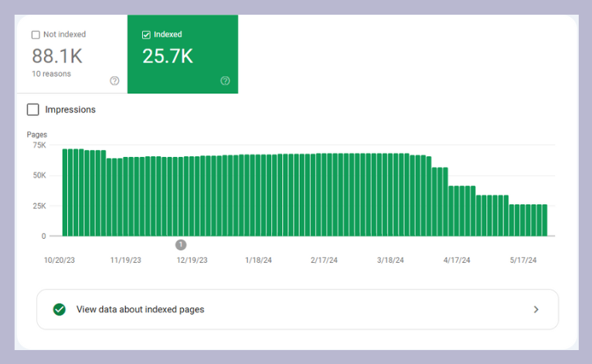Click the last bar on the chart
Viewport: 592px width, 364px height.
pos(544,220)
